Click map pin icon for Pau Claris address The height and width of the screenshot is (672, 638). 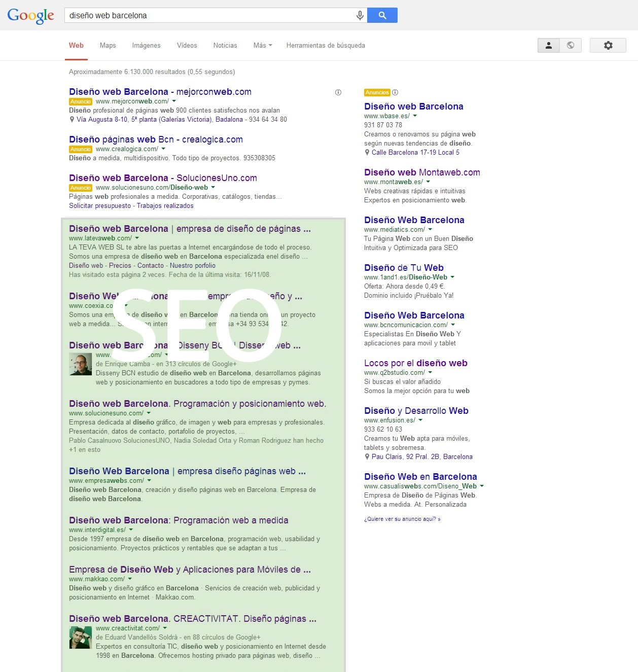tap(367, 457)
